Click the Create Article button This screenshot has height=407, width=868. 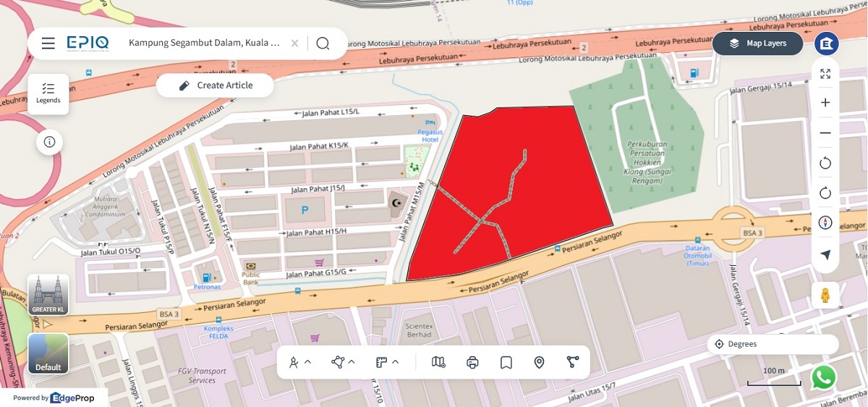pos(215,85)
